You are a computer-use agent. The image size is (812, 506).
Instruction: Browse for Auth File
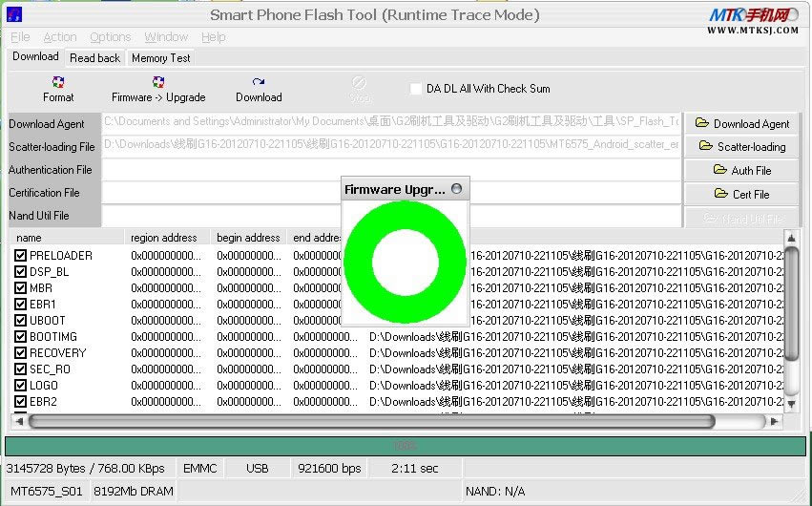pyautogui.click(x=742, y=170)
